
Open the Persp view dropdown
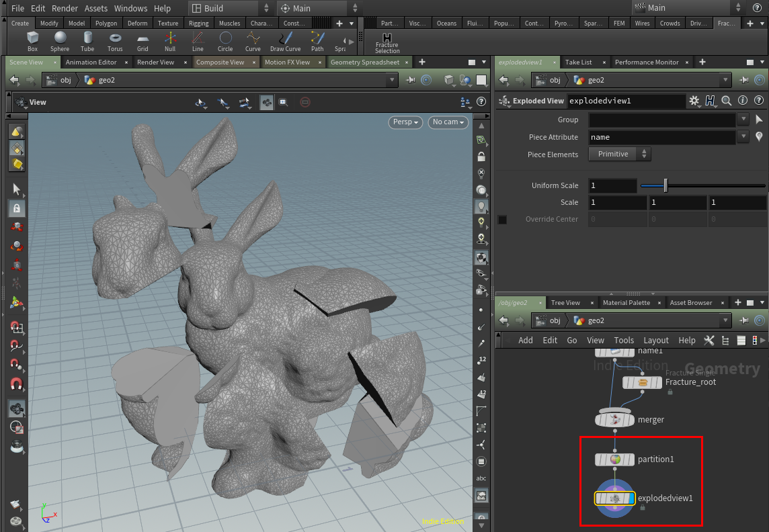pyautogui.click(x=405, y=122)
